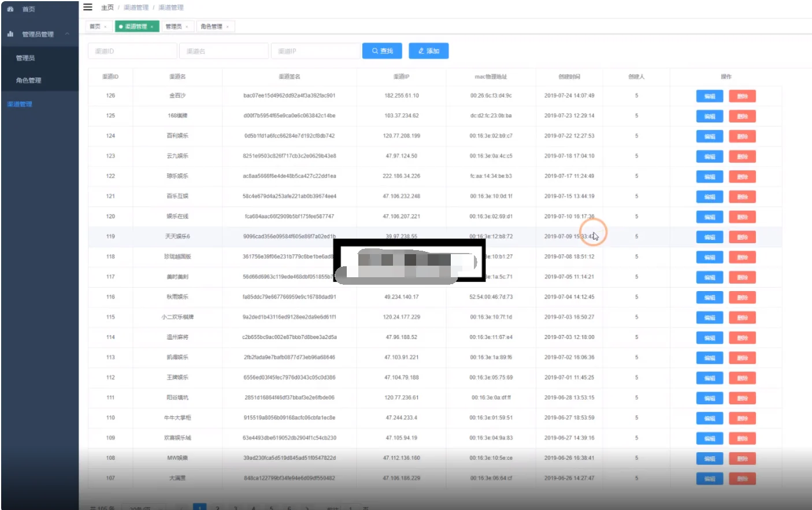This screenshot has width=812, height=510.
Task: Switch to the 角色管理 tab
Action: point(211,27)
